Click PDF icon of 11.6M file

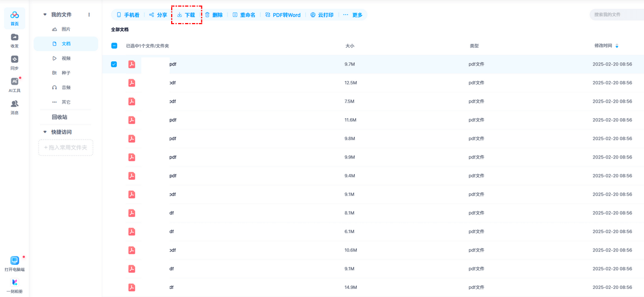click(x=131, y=120)
